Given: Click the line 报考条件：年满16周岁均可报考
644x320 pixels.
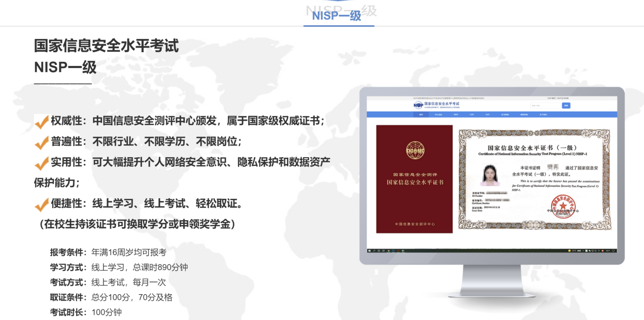Looking at the screenshot, I should point(108,252).
